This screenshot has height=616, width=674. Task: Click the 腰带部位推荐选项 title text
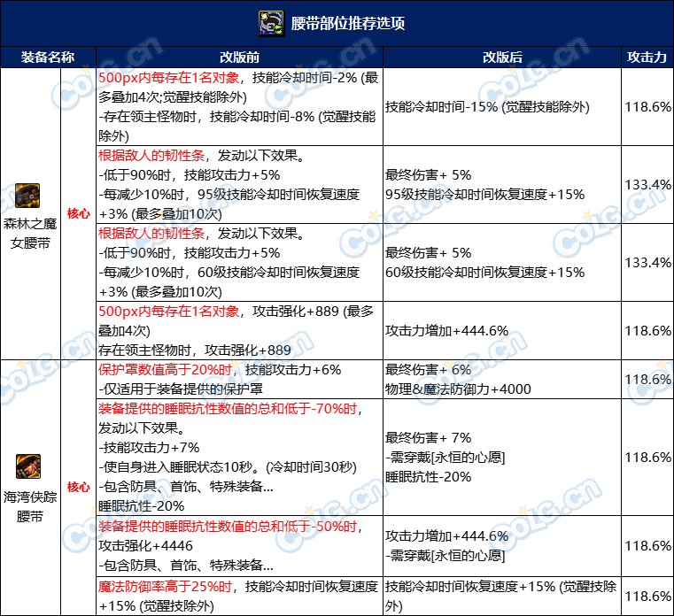pos(348,23)
